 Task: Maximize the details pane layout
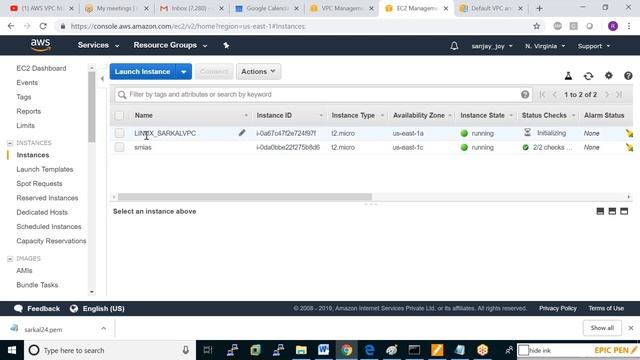point(624,211)
